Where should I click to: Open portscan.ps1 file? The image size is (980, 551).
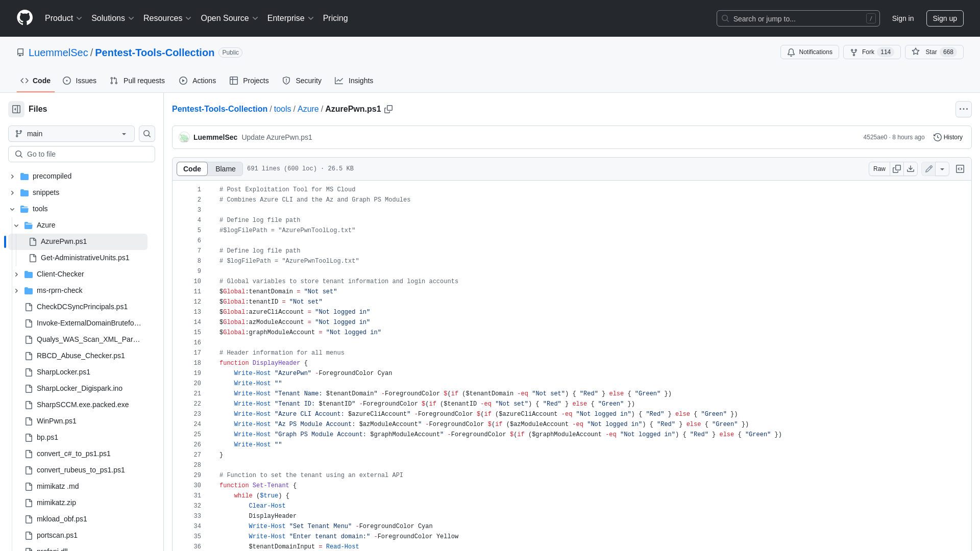[x=57, y=535]
